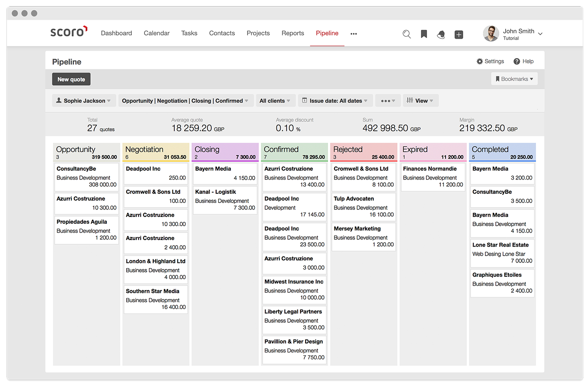Click the Settings gear icon
The image size is (588, 387).
click(x=480, y=62)
